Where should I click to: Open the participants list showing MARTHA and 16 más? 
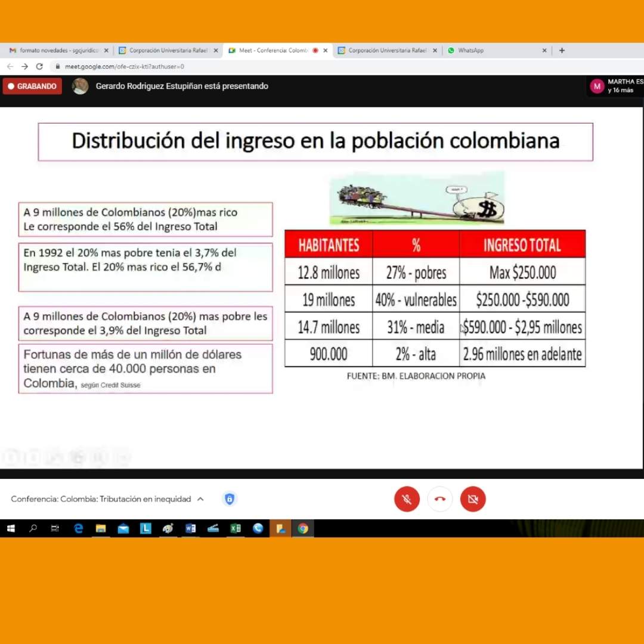pos(617,86)
